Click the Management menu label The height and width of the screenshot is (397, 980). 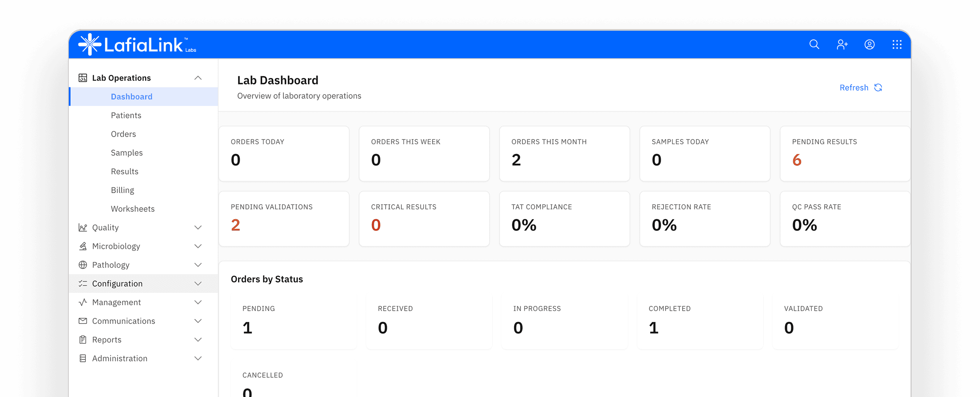(x=117, y=302)
